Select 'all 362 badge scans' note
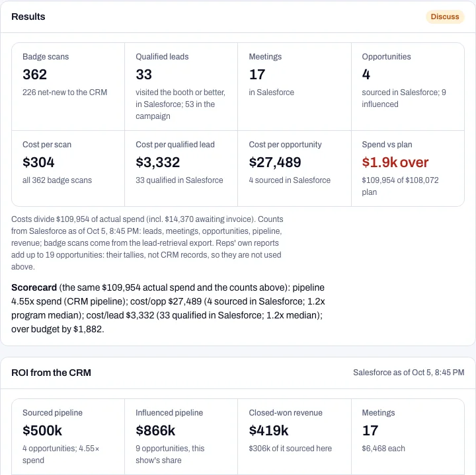476x475 pixels. click(57, 180)
